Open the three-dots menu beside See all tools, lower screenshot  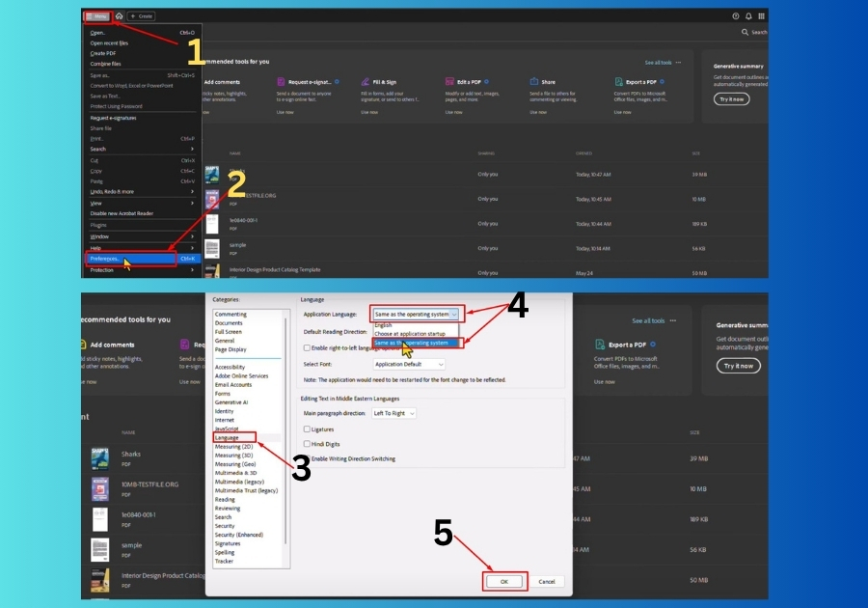[673, 320]
